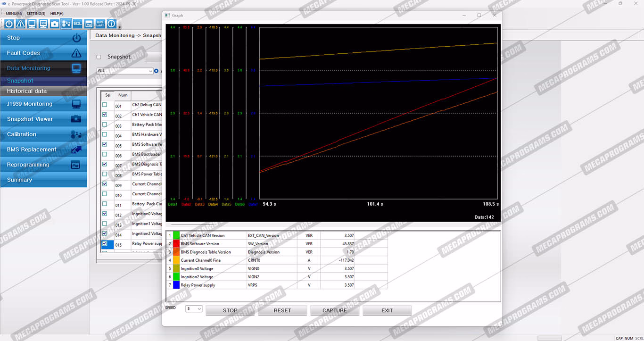Check row 001 Ch2 Debug CAN checkbox
This screenshot has width=644, height=341.
click(105, 105)
